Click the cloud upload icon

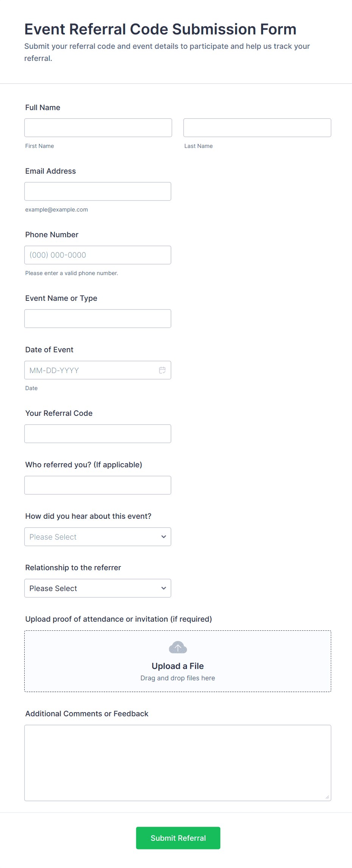tap(178, 647)
